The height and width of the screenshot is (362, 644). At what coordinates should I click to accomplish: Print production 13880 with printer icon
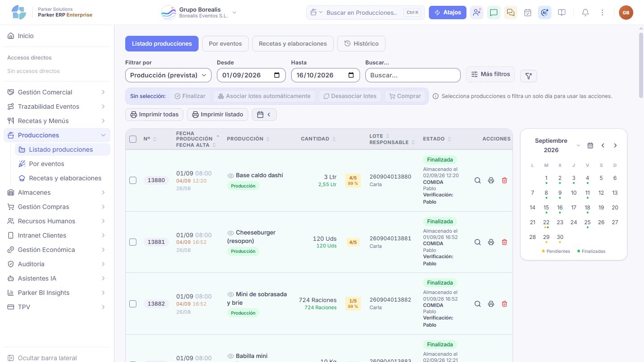click(x=491, y=180)
